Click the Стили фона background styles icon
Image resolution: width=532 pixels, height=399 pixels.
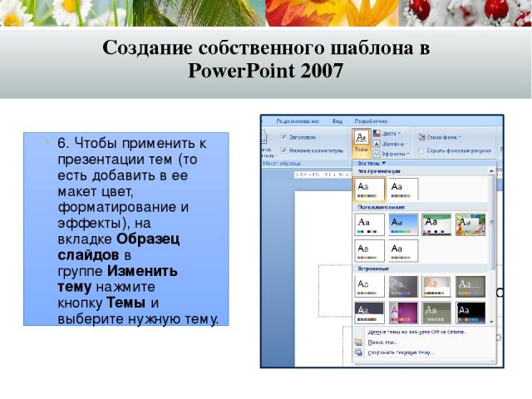[421, 137]
